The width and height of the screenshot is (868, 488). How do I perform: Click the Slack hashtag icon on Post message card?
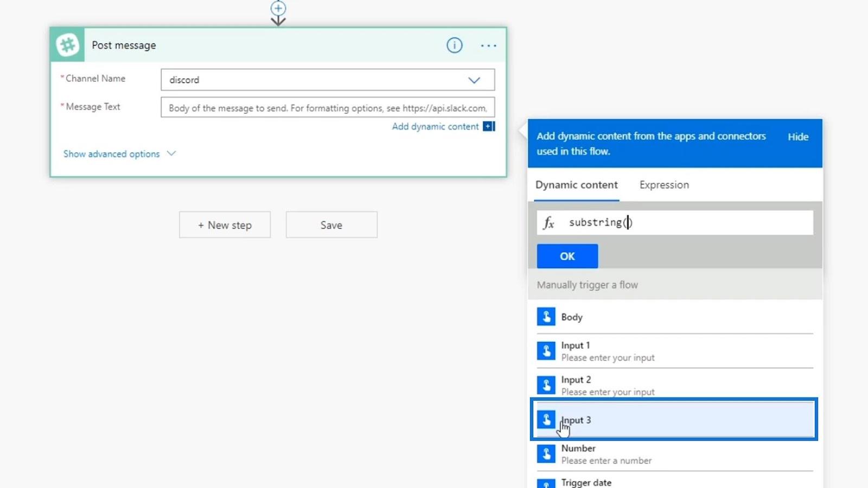point(68,45)
